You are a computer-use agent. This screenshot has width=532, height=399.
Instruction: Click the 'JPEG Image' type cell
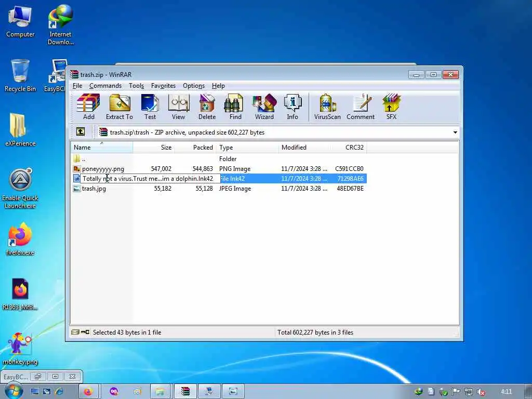pyautogui.click(x=235, y=189)
